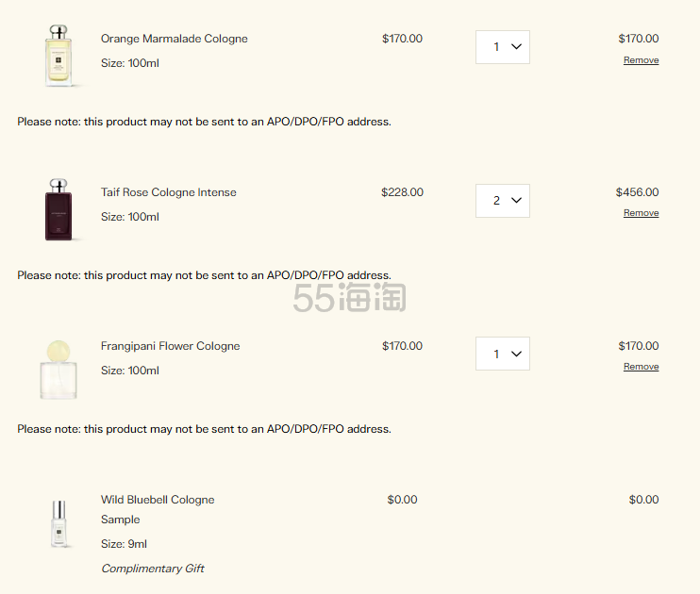Click the $456.00 Taif Rose line total
700x594 pixels.
click(x=637, y=192)
